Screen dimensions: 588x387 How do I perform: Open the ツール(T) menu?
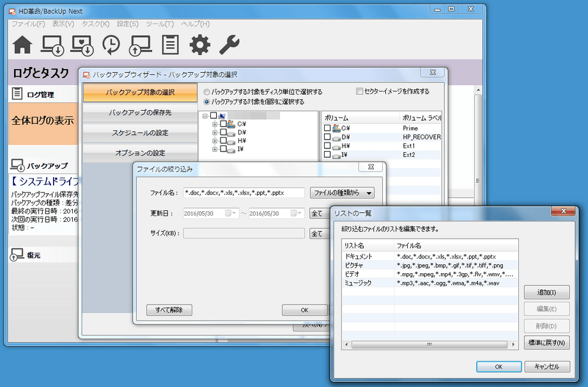[x=160, y=24]
